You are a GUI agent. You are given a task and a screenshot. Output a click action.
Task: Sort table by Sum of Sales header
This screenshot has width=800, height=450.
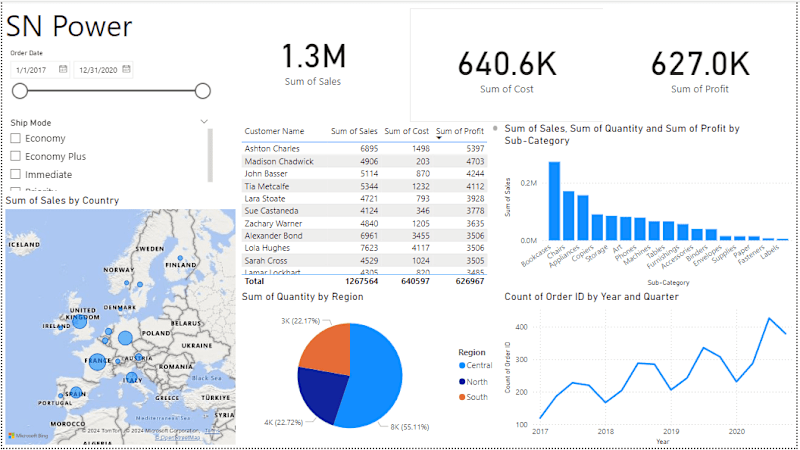[x=354, y=131]
